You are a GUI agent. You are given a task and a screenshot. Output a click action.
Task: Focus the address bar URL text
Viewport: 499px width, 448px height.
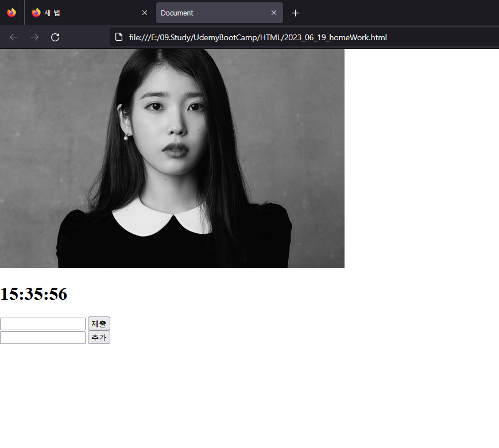click(258, 37)
